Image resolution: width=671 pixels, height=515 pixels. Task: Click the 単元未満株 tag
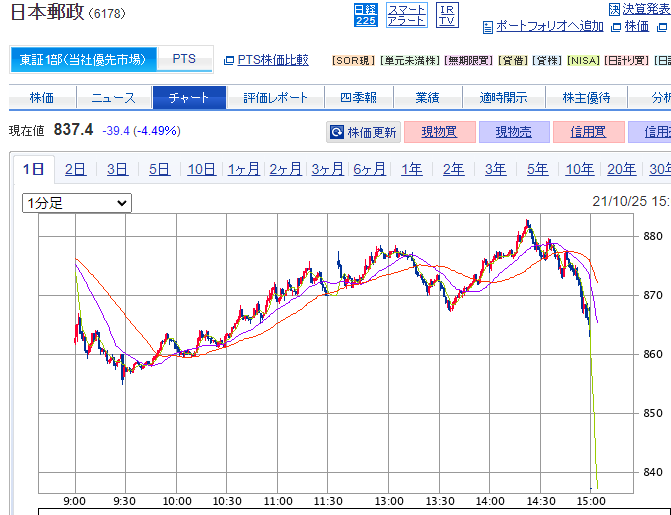[x=410, y=60]
